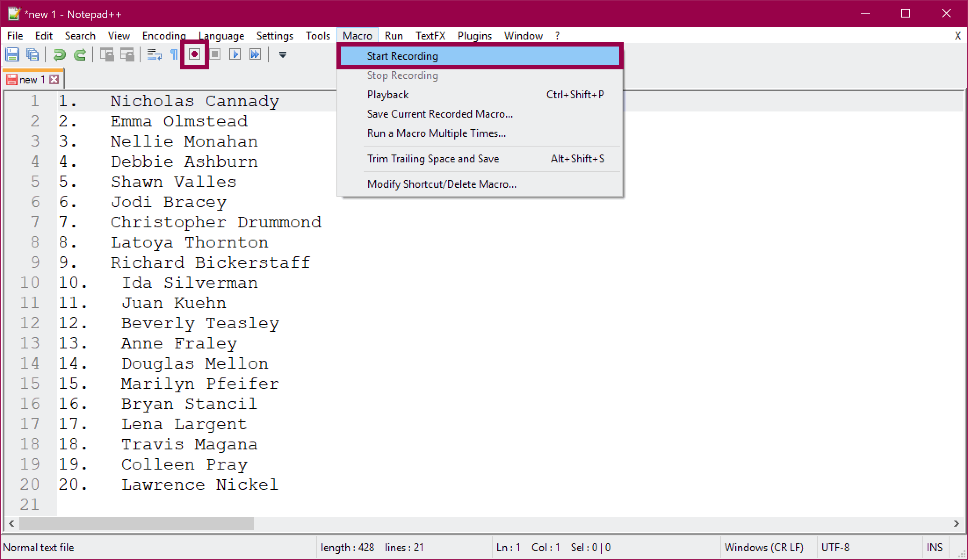Click the Start Recording red dot icon
Screen dimensions: 968x560
tap(194, 54)
